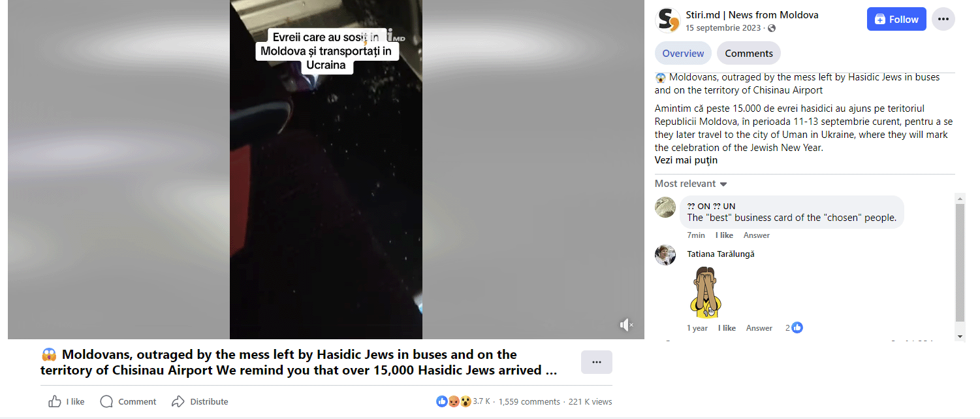Click the thumbs-up I like icon
980x419 pixels.
[x=55, y=401]
